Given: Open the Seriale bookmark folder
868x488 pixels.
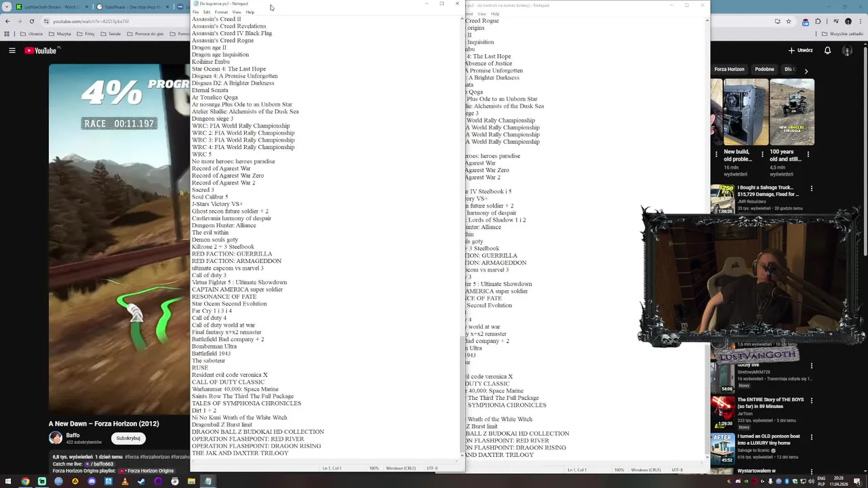Looking at the screenshot, I should 112,34.
